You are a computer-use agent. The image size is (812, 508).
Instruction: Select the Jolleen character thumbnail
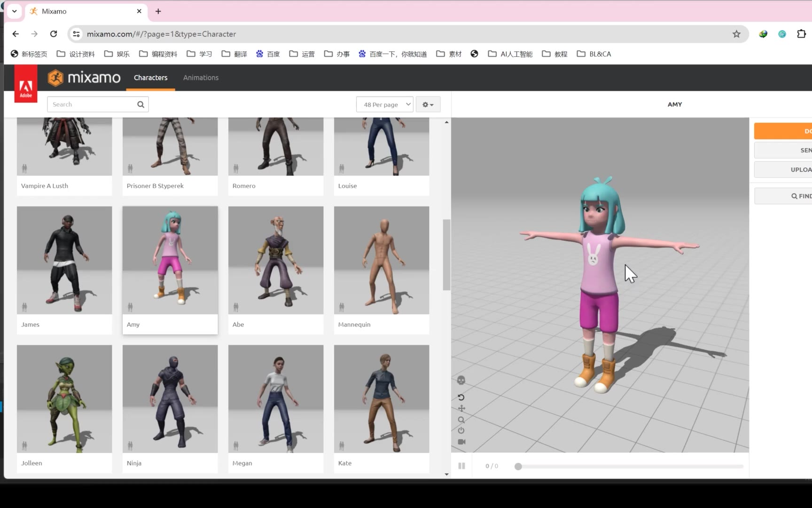[64, 399]
